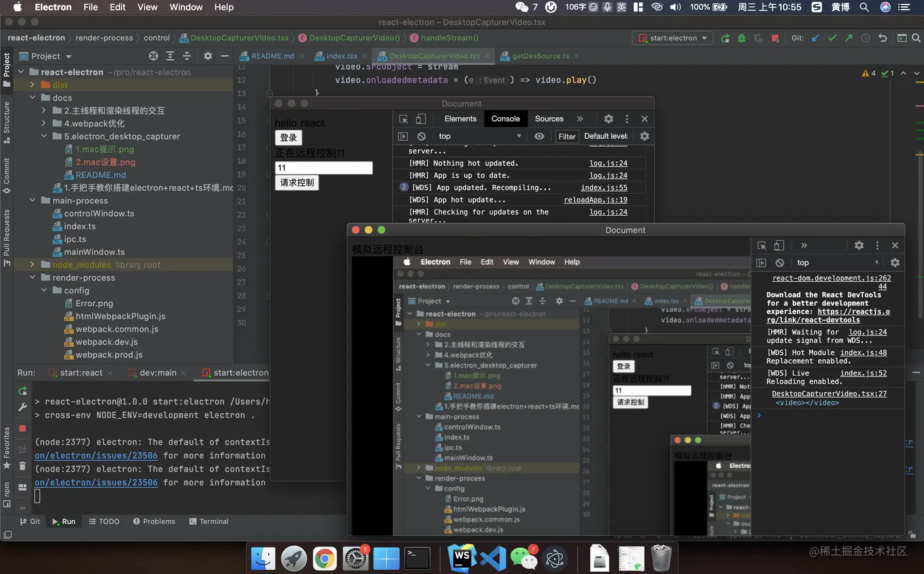Open DevTools settings gear beside the Sources tab
Screen dimensions: 924x574
point(609,119)
